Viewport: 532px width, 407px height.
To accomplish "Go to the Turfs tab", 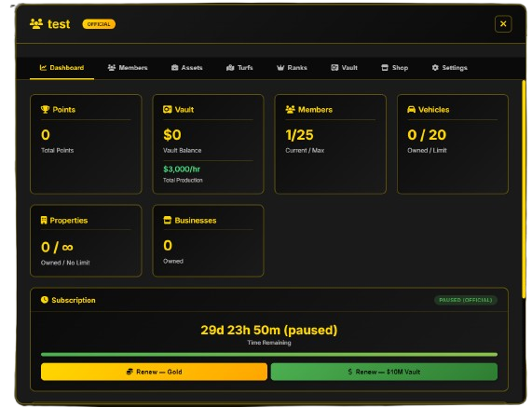I will click(239, 67).
